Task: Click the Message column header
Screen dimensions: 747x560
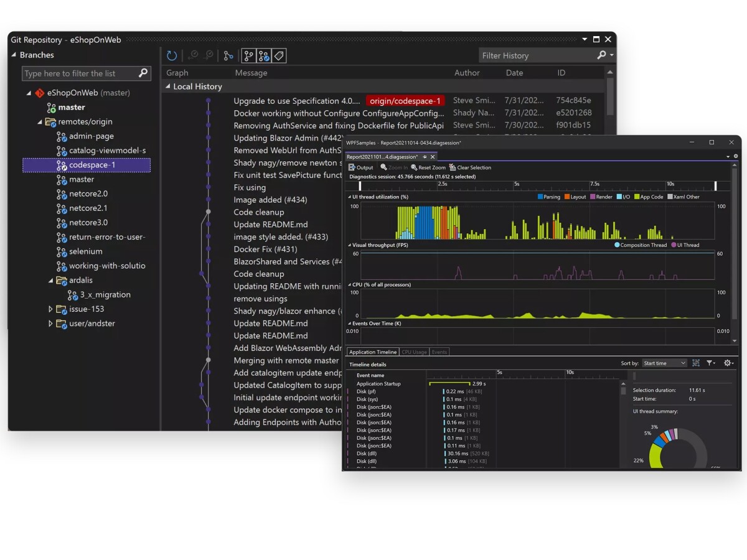Action: 251,73
